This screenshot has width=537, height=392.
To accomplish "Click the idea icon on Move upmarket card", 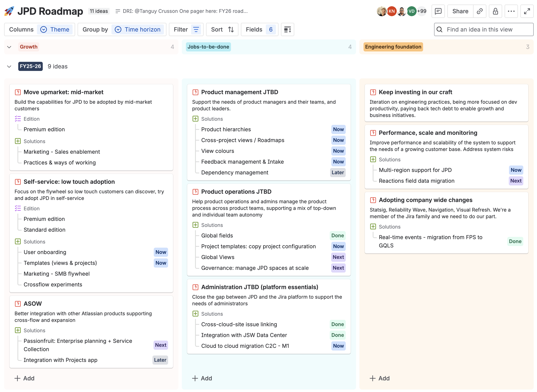I will point(18,92).
